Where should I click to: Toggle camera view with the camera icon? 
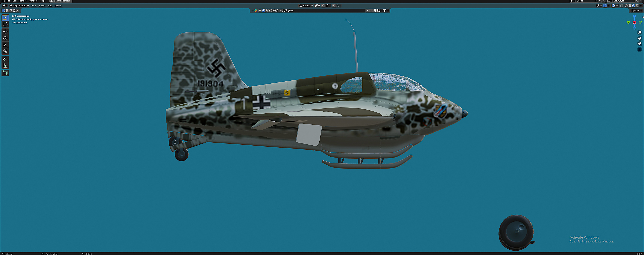coord(640,44)
